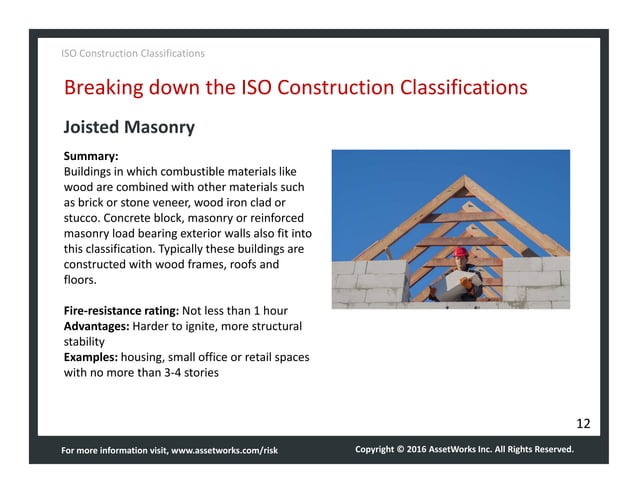Click the 'Examples:' label
Viewport: 638px width, 493px height.
click(91, 357)
